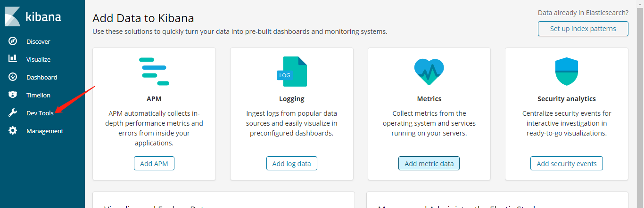Click Set up index patterns button
Image resolution: width=644 pixels, height=208 pixels.
[x=583, y=29]
